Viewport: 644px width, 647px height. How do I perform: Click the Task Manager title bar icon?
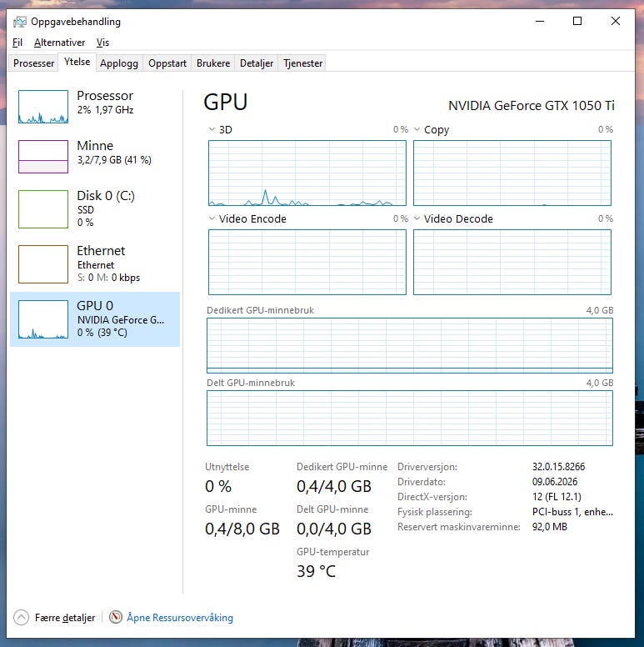pos(20,22)
